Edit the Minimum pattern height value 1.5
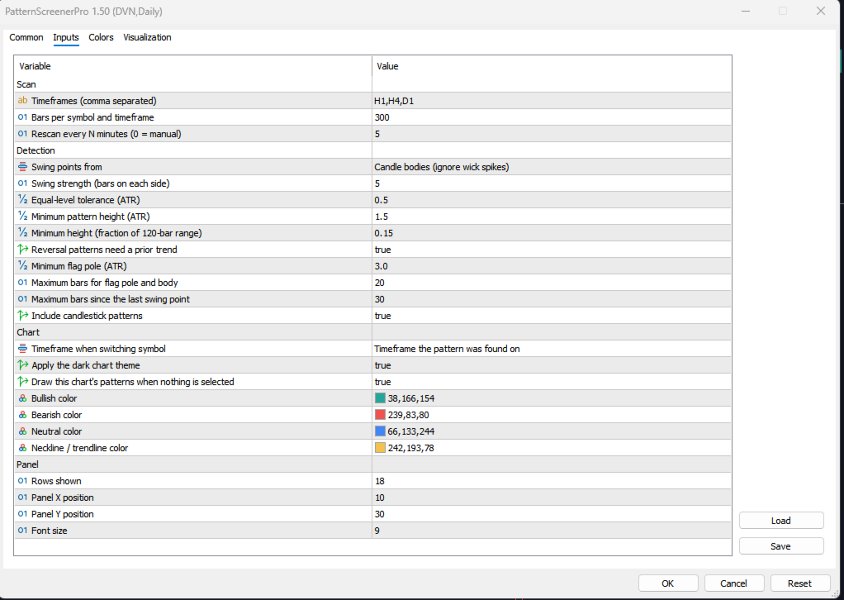Viewport: 844px width, 600px height. coord(552,216)
